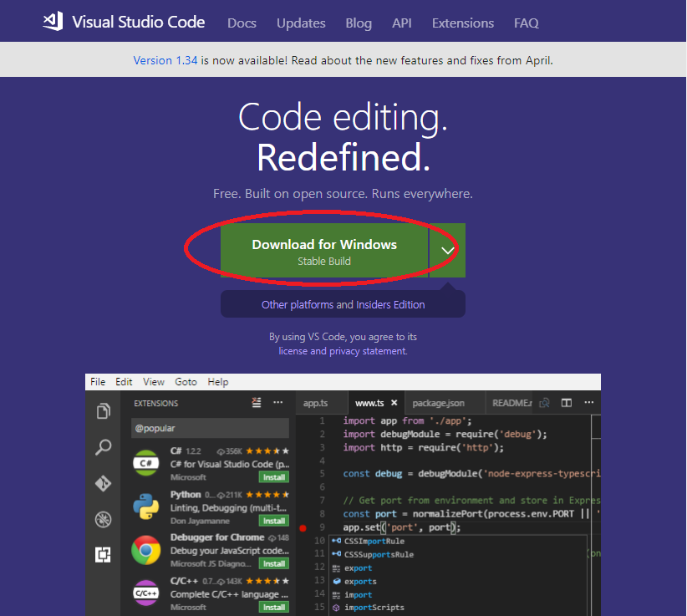Click the C# extension star rating
Image resolution: width=687 pixels, height=616 pixels.
tap(267, 451)
